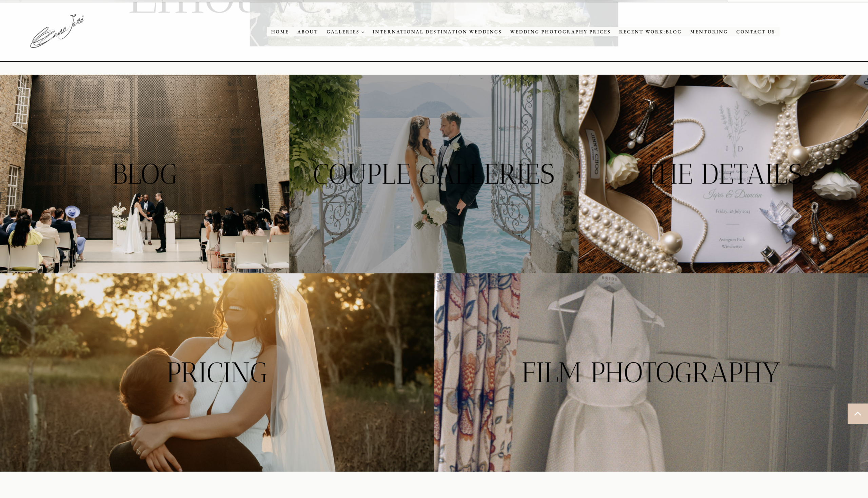Open the Mentoring menu item
Screen dimensions: 868x498
[708, 32]
